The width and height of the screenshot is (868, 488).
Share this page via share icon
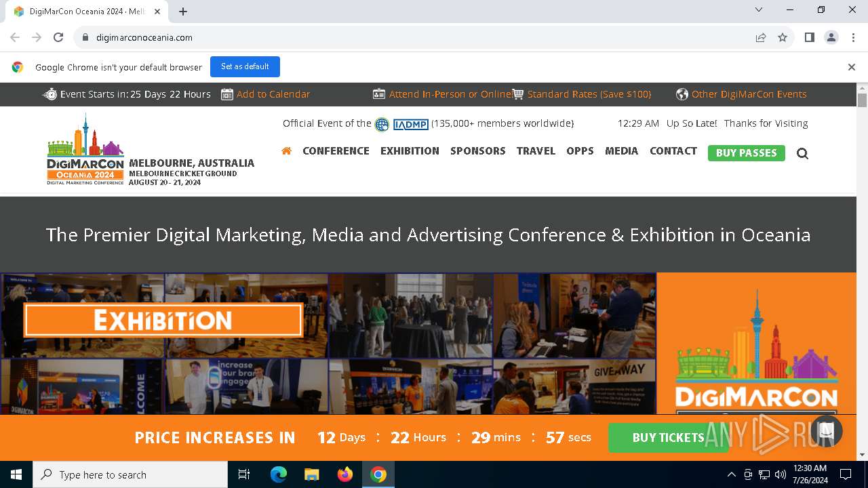pos(761,37)
